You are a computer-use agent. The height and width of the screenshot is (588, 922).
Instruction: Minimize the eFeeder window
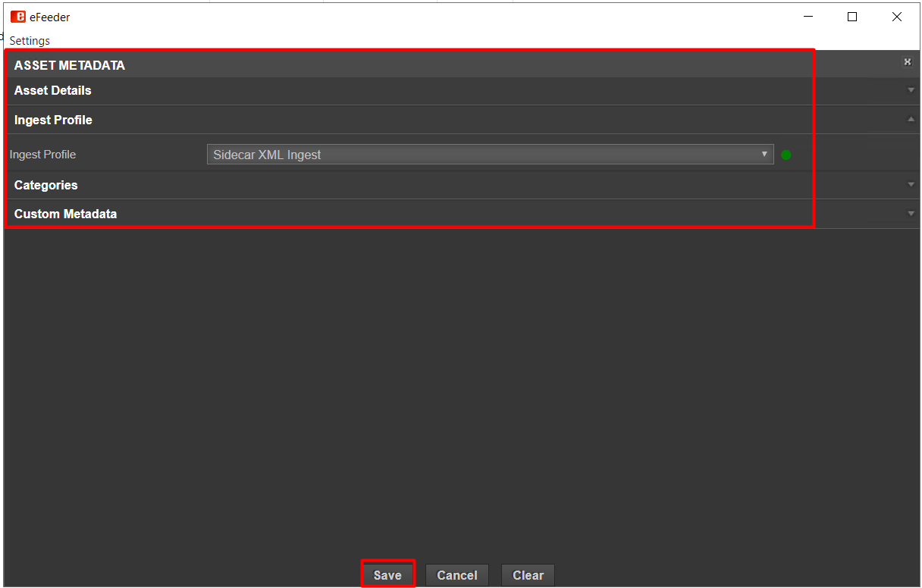tap(808, 17)
